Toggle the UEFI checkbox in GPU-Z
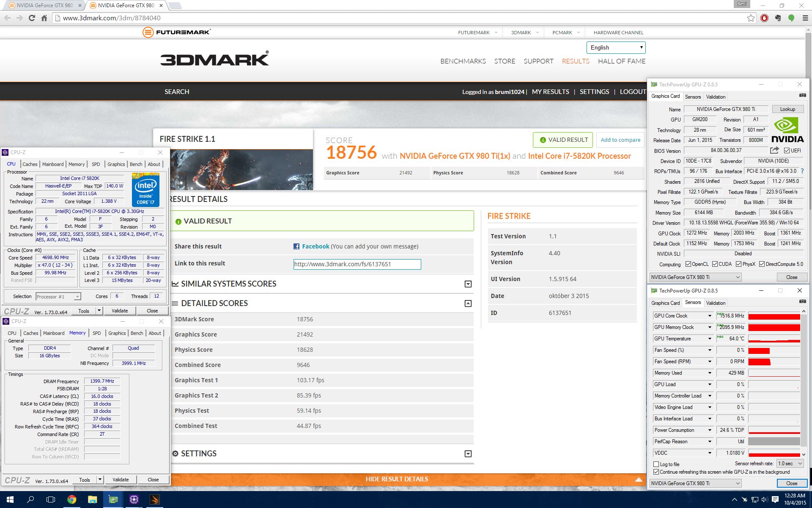812x508 pixels. coord(787,151)
